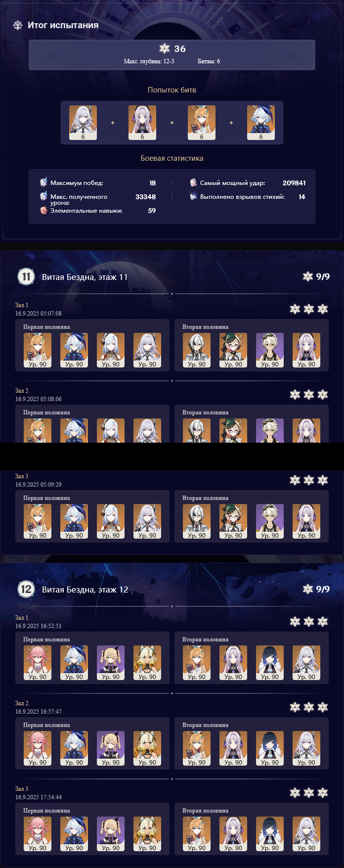Click the Витая Бездна, этаж 12 heading
The height and width of the screenshot is (868, 344).
pos(85,590)
